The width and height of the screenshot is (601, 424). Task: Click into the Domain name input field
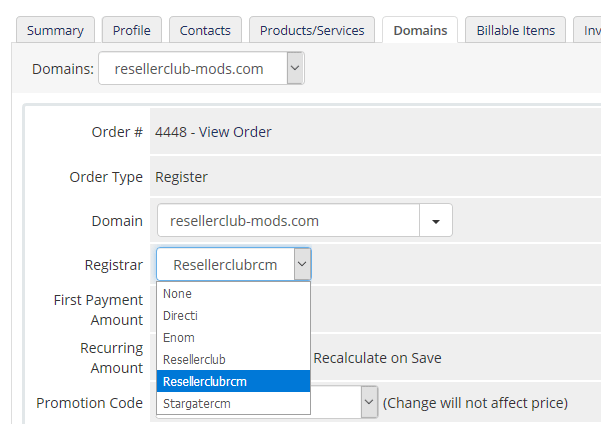pos(289,220)
